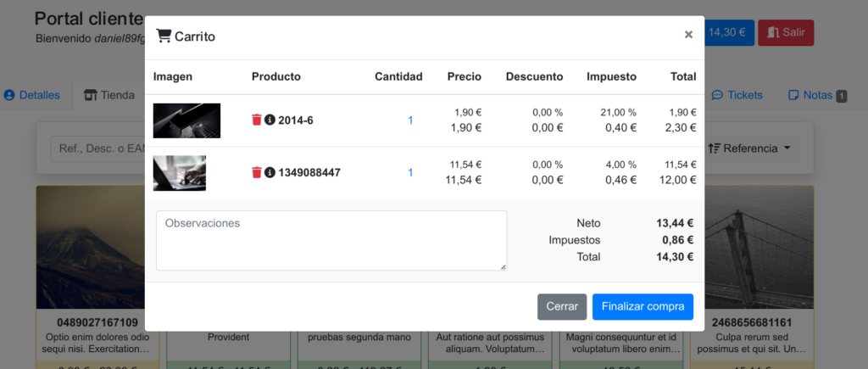The image size is (868, 369).
Task: Delete product 2014-6 from cart
Action: [257, 120]
